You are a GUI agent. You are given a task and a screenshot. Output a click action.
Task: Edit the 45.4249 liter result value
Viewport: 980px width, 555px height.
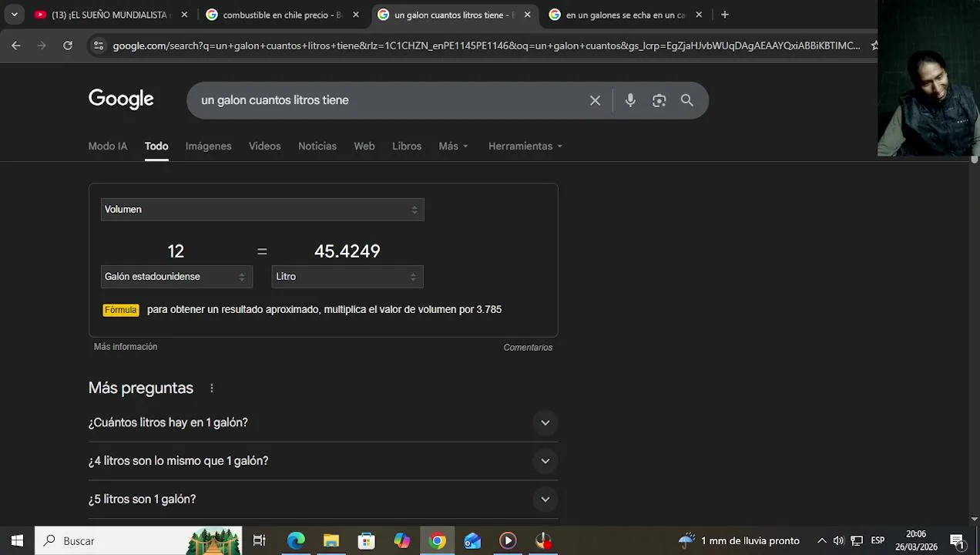(347, 251)
